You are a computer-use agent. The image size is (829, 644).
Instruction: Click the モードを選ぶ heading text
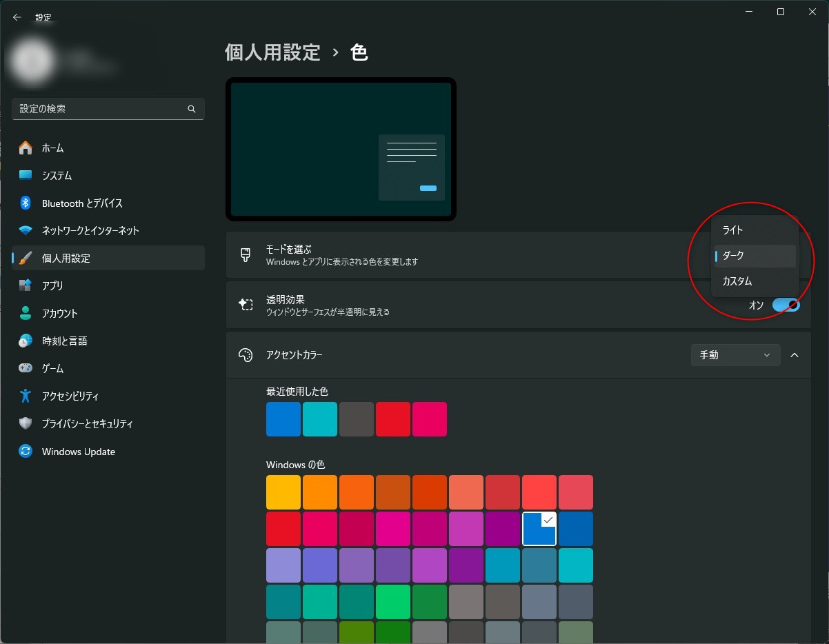coord(289,249)
